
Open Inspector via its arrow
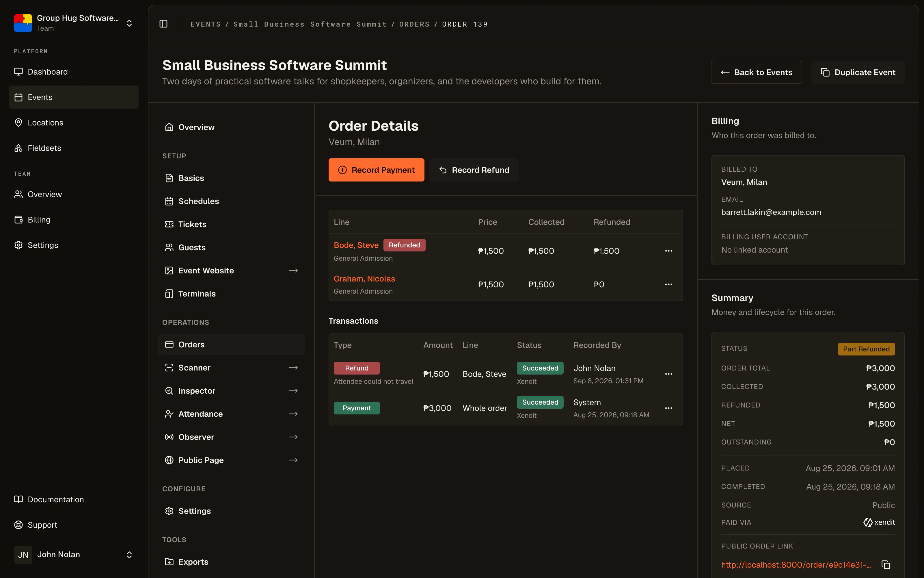point(293,391)
